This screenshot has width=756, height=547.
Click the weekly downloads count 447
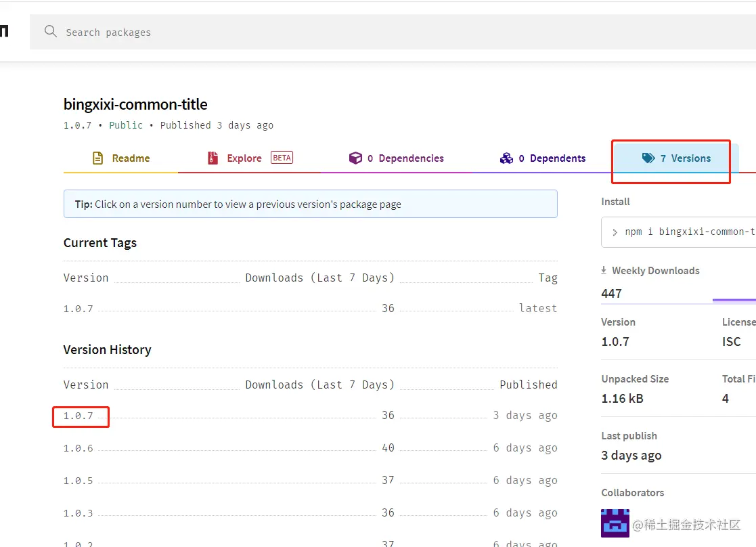click(611, 293)
